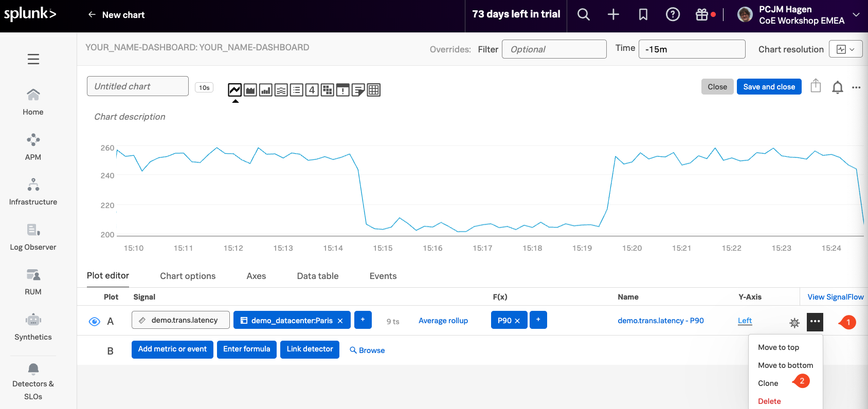
Task: Switch to the Heatmap chart type
Action: click(x=328, y=90)
